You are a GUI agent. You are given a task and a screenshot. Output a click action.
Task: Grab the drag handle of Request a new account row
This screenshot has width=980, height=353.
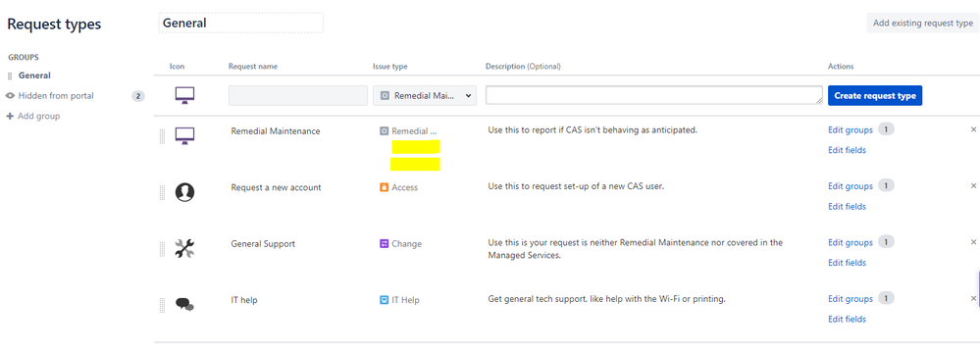[163, 192]
